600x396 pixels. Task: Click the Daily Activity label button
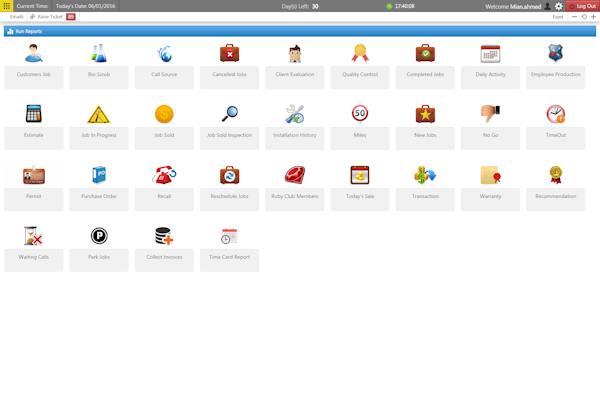click(x=491, y=78)
